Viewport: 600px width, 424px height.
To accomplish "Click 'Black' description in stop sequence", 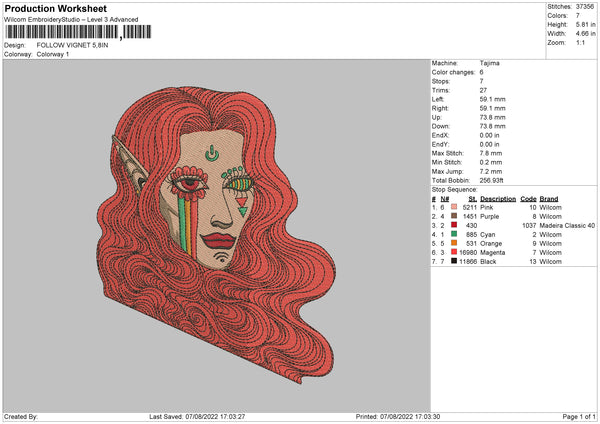I will click(x=488, y=262).
